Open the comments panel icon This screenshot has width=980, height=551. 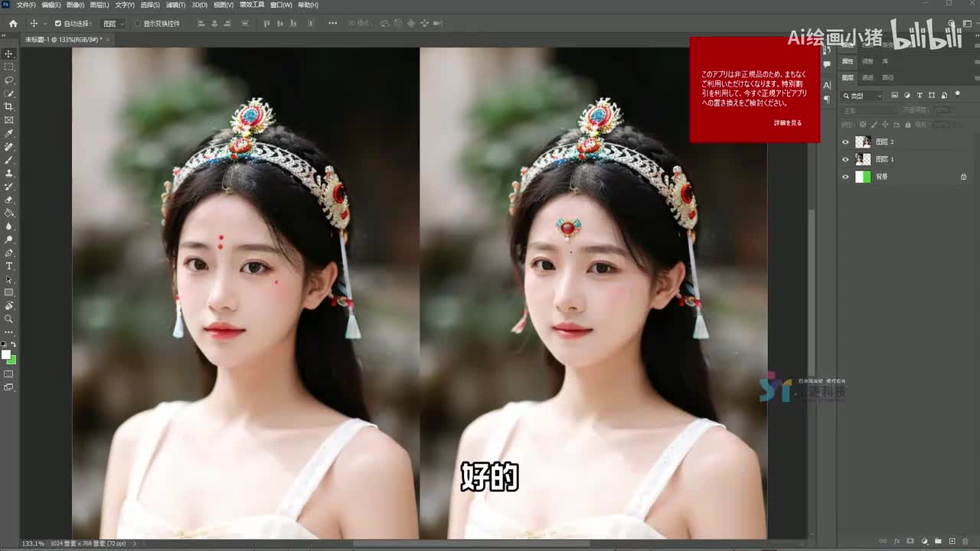827,65
